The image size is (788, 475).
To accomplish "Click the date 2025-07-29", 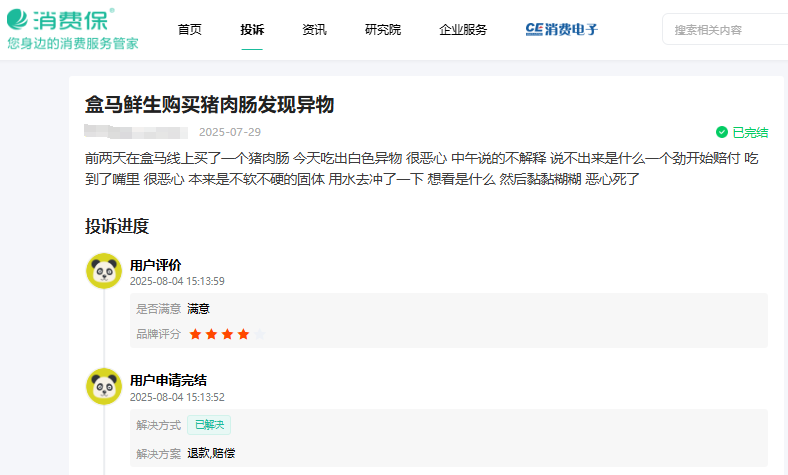I will (230, 132).
